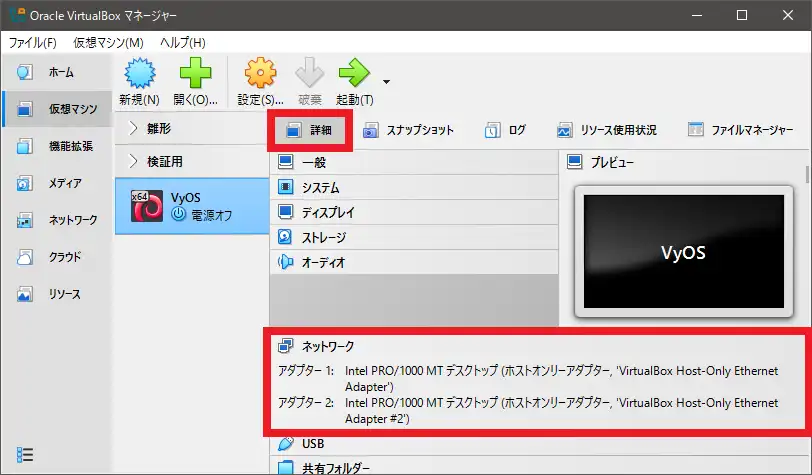
Task: Click the 電源オフ power state text
Action: pyautogui.click(x=212, y=215)
